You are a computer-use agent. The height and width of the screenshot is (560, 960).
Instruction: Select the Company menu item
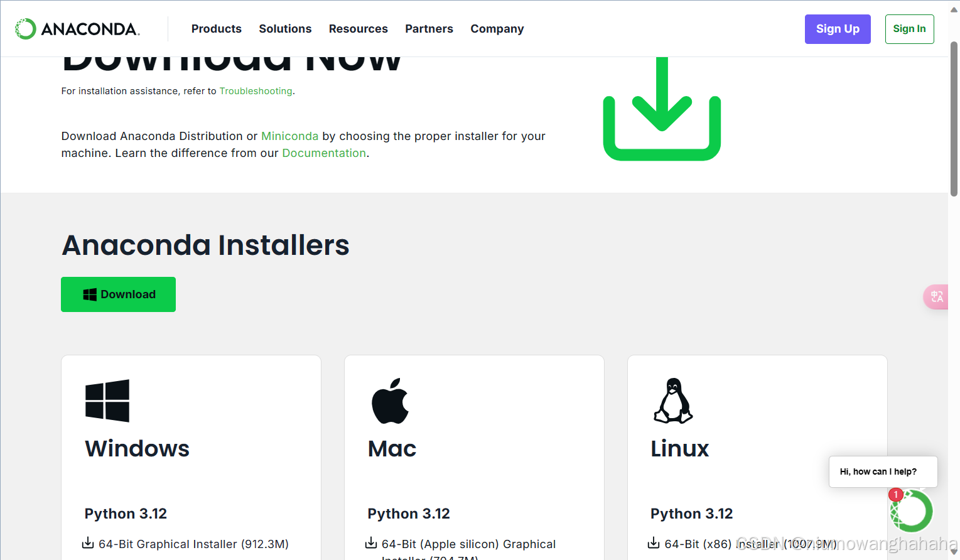[497, 28]
